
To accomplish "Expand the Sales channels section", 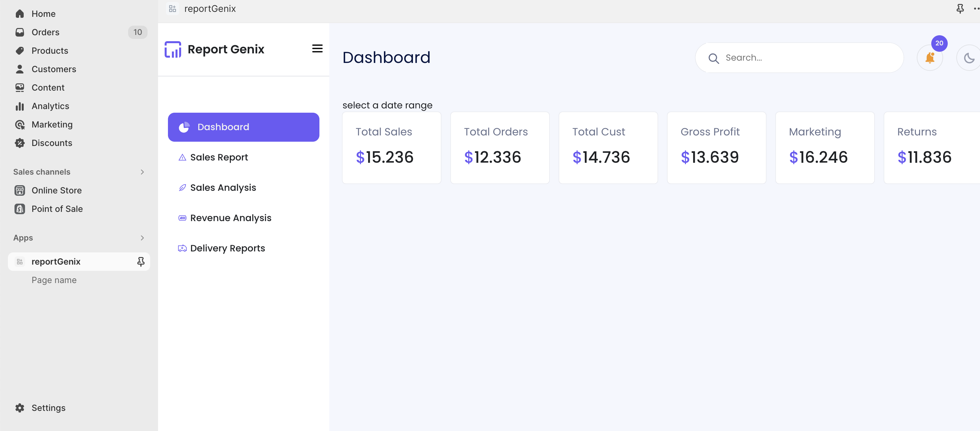I will coord(142,172).
